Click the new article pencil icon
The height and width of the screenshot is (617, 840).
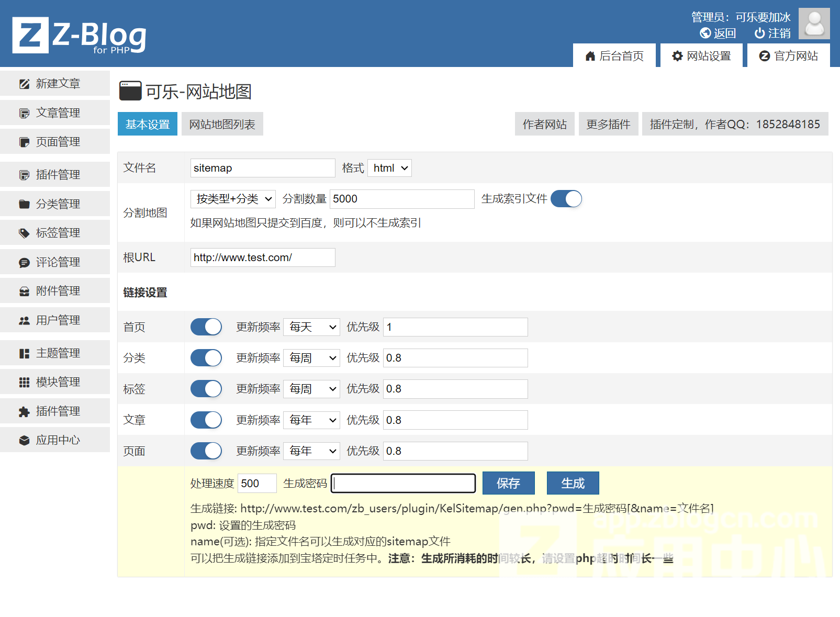pyautogui.click(x=24, y=84)
